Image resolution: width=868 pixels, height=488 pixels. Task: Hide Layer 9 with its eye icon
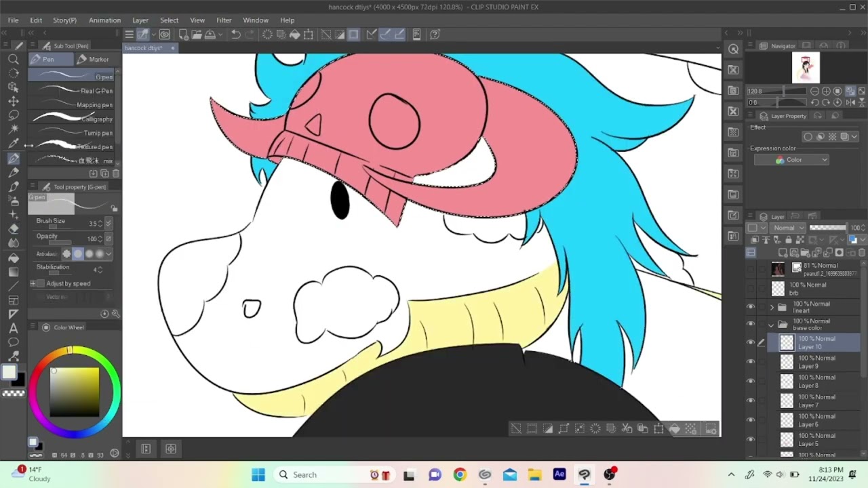(x=751, y=362)
